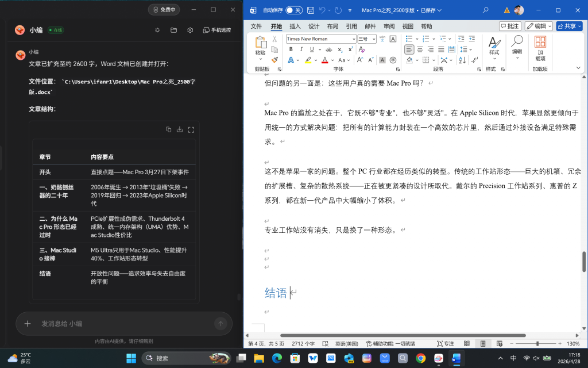The image size is (588, 368).
Task: Click the 手机远控 remote control button
Action: tap(217, 30)
